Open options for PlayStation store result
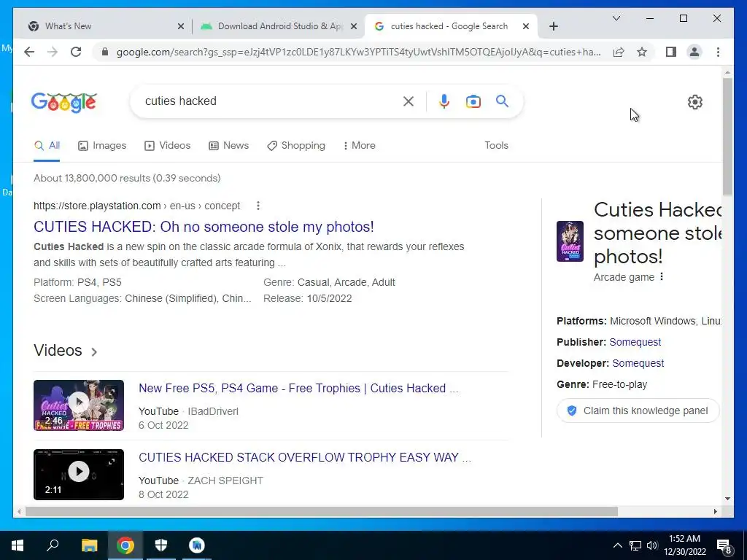The height and width of the screenshot is (560, 747). click(258, 206)
